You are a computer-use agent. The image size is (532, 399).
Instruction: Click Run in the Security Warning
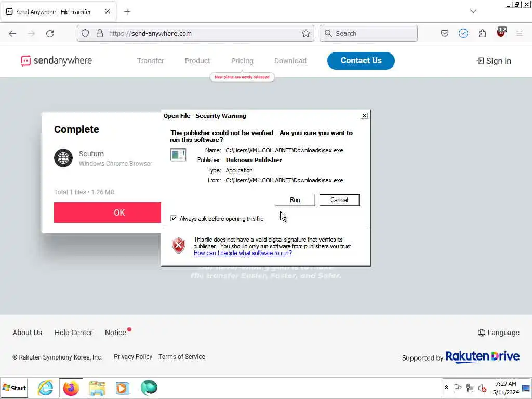[x=295, y=200]
